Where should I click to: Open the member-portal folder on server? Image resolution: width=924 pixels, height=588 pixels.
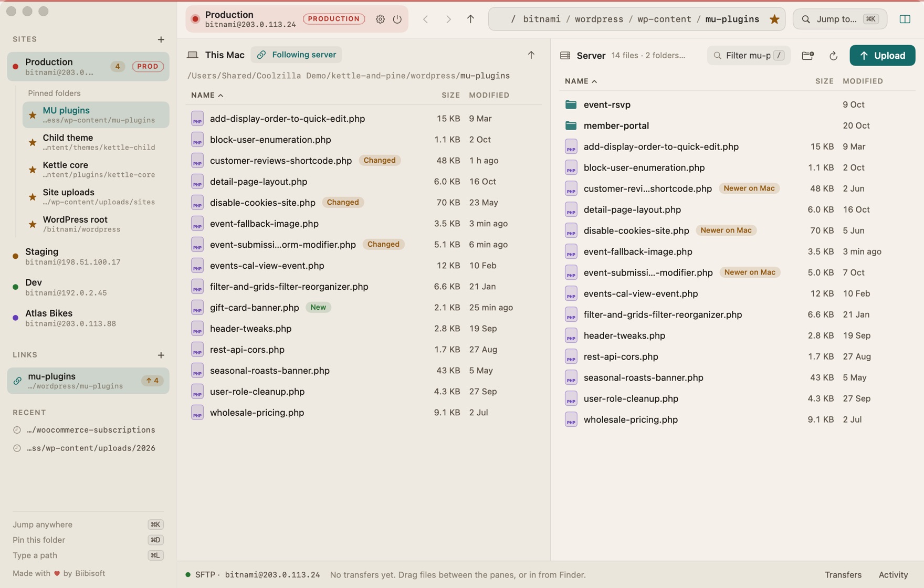click(737, 125)
